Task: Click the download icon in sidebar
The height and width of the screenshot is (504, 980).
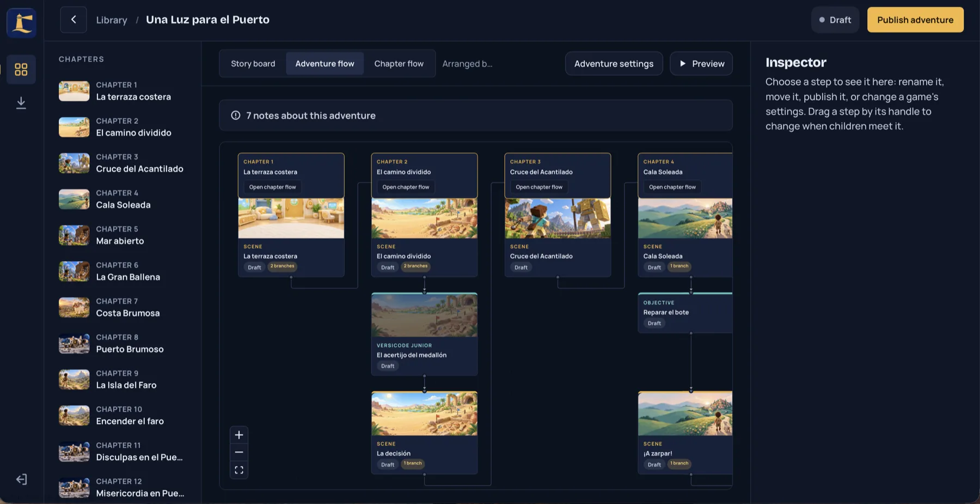Action: coord(21,102)
